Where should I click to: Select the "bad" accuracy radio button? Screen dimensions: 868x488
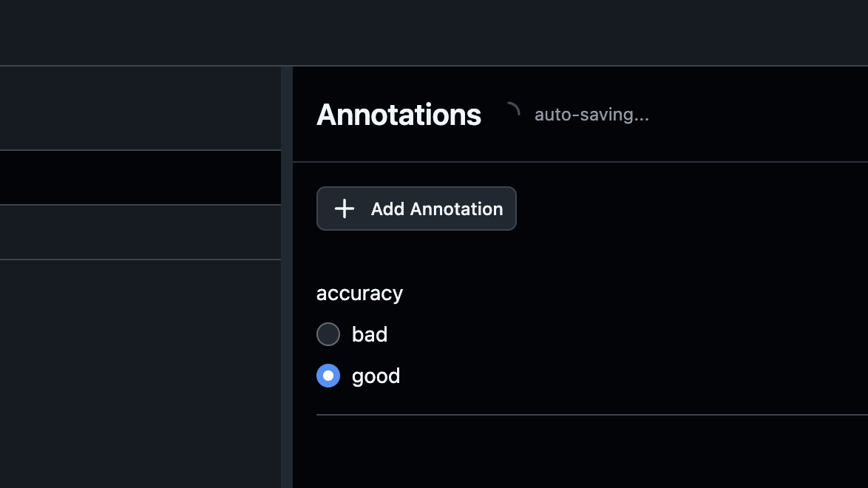point(328,334)
